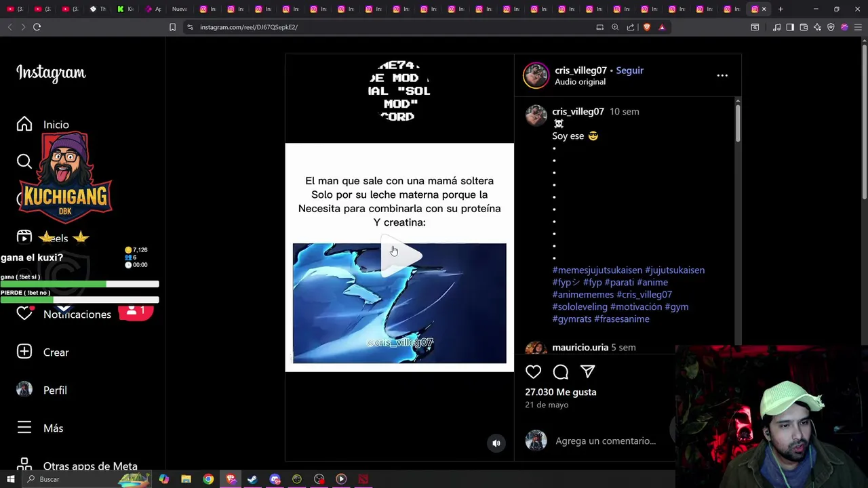
Task: Open hashtag #parati
Action: 619,282
